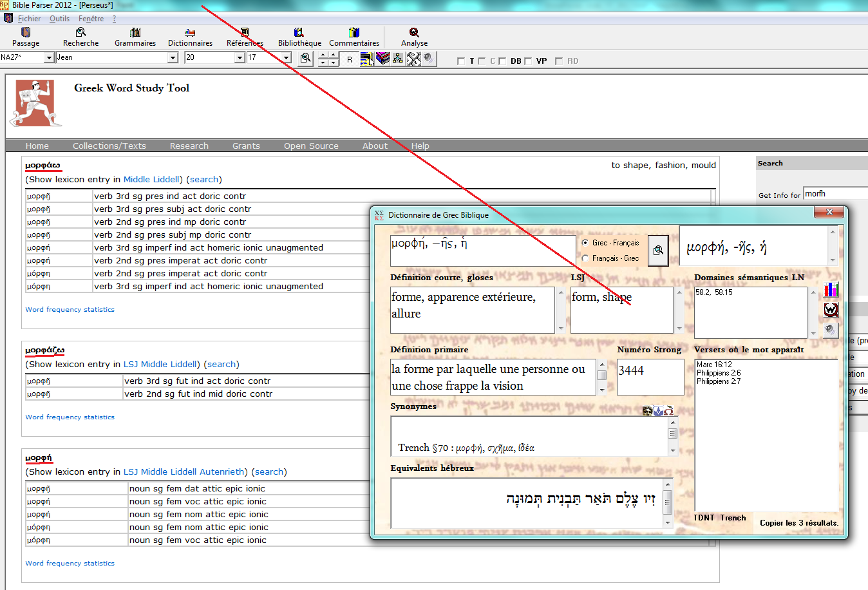Open the About nav item
The width and height of the screenshot is (868, 590).
pyautogui.click(x=375, y=146)
